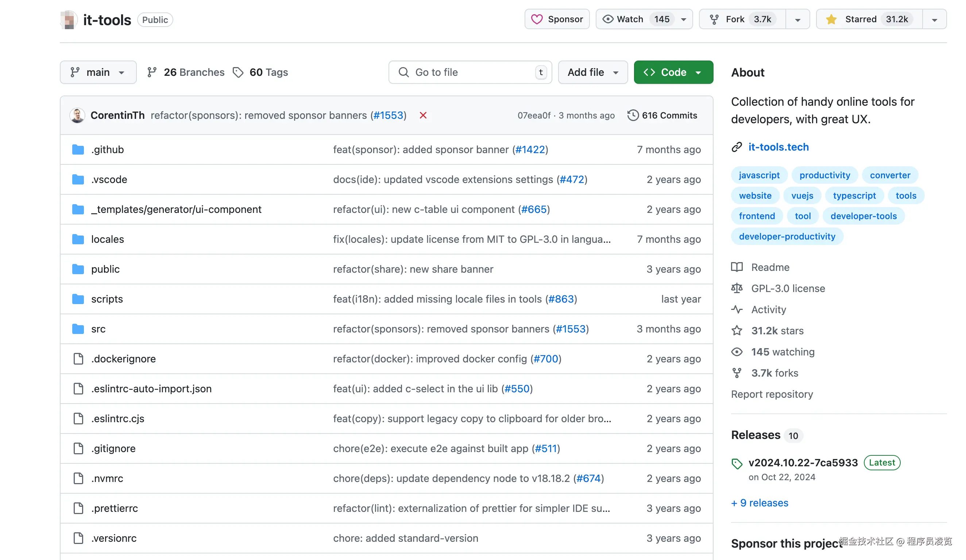Viewport: 966px width, 560px height.
Task: Click the CorentinTh avatar in commit header
Action: coord(77,115)
